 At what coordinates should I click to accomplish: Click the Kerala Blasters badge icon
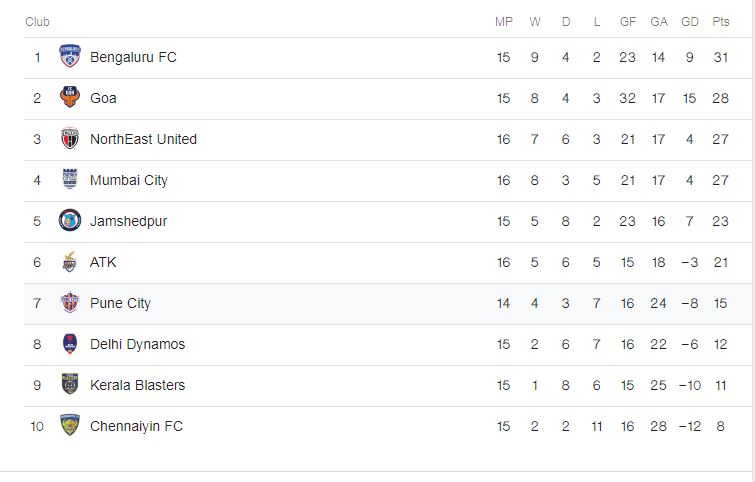(69, 385)
